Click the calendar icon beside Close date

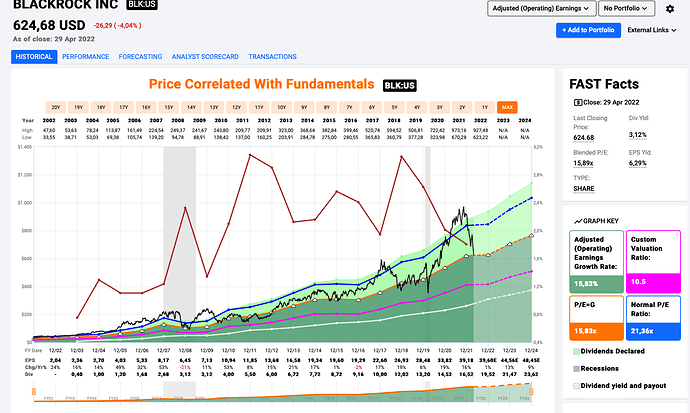tap(576, 103)
